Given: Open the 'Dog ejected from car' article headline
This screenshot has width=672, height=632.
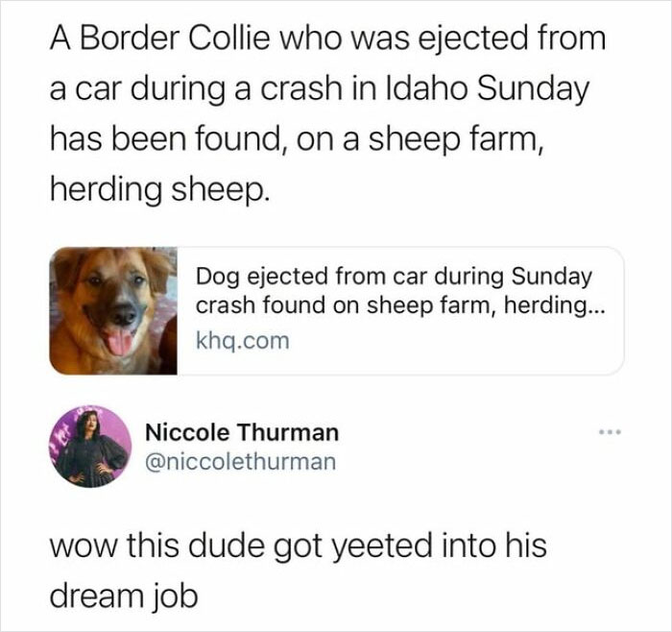Looking at the screenshot, I should 394,291.
